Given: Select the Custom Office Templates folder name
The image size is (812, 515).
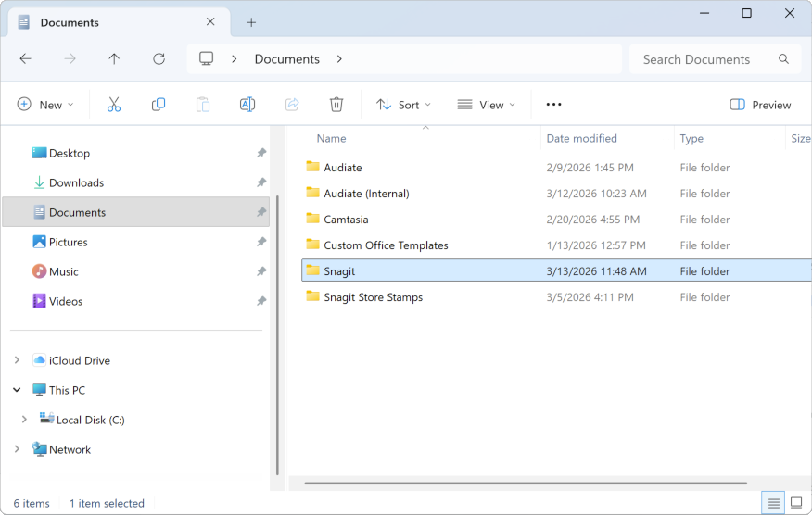Looking at the screenshot, I should [386, 245].
